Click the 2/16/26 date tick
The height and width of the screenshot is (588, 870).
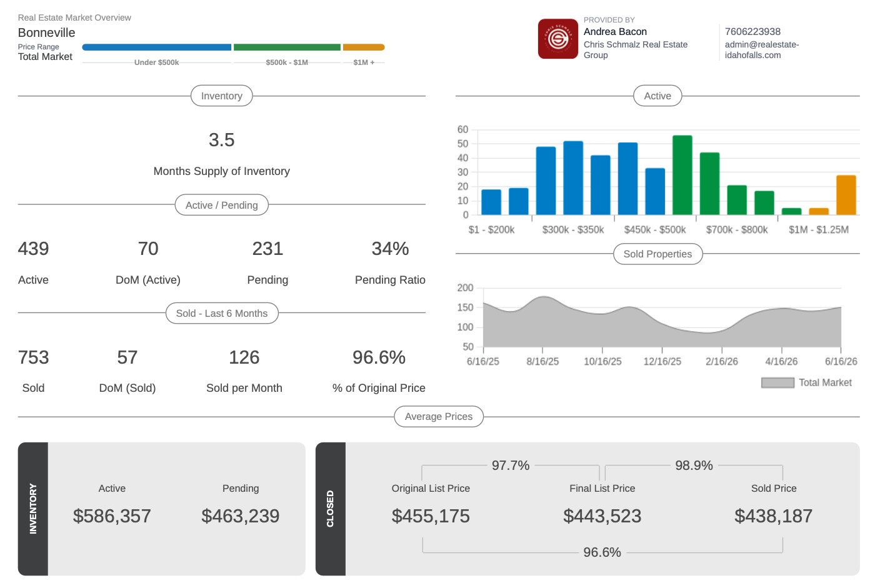pyautogui.click(x=722, y=362)
